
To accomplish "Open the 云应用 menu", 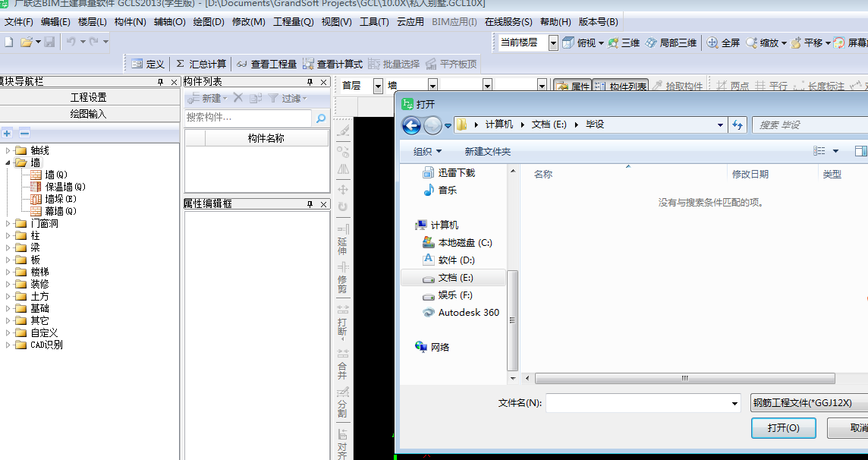I will point(410,22).
